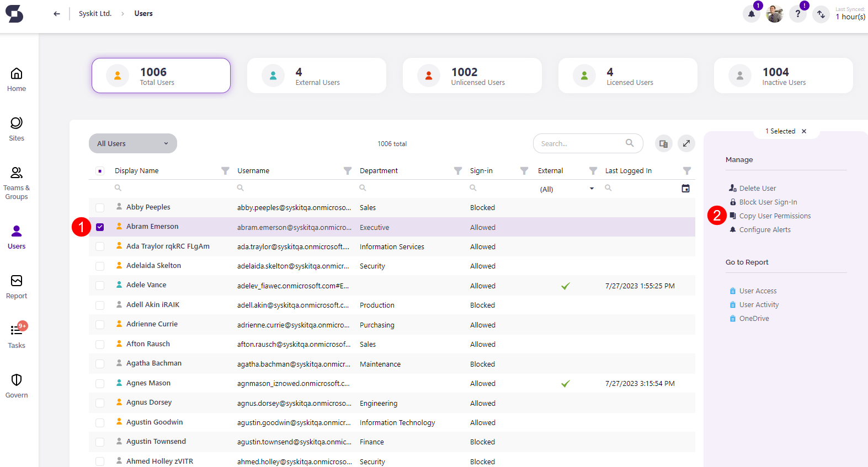Open the User Activity report
This screenshot has width=868, height=467.
[754, 304]
